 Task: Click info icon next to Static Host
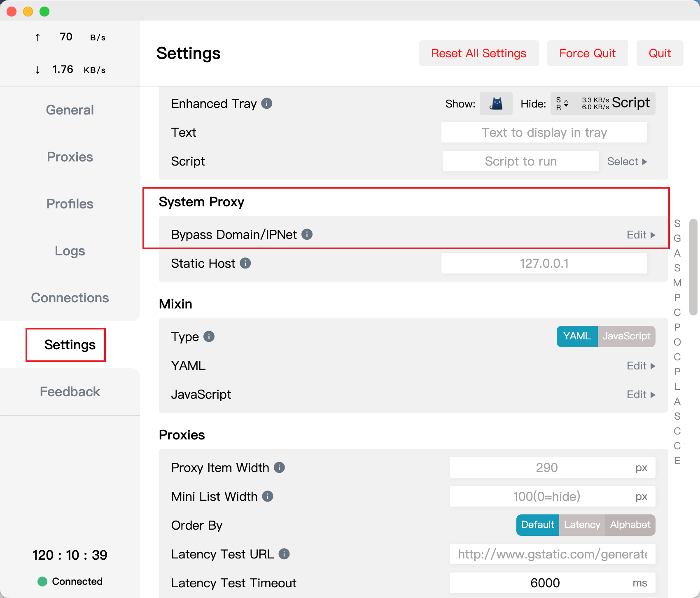click(245, 263)
